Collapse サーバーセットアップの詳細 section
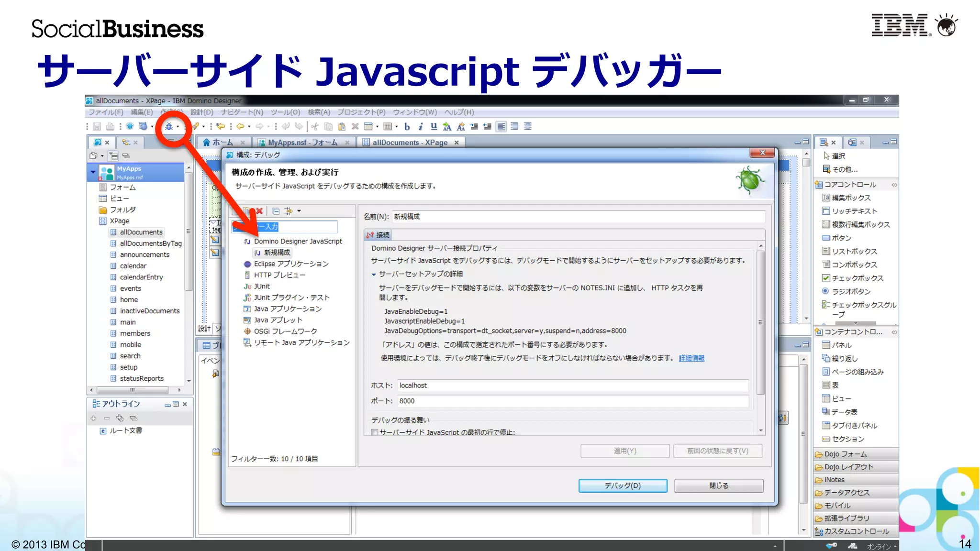980x551 pixels. (x=374, y=275)
